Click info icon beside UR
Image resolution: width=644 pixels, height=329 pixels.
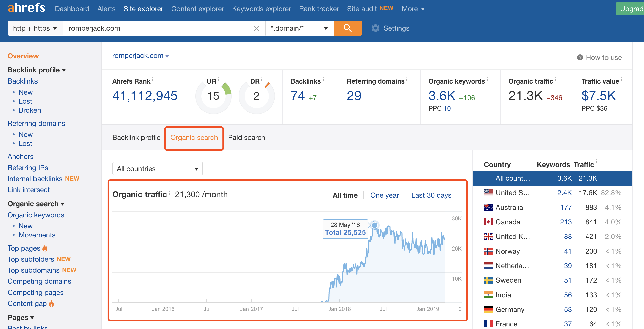coord(218,79)
